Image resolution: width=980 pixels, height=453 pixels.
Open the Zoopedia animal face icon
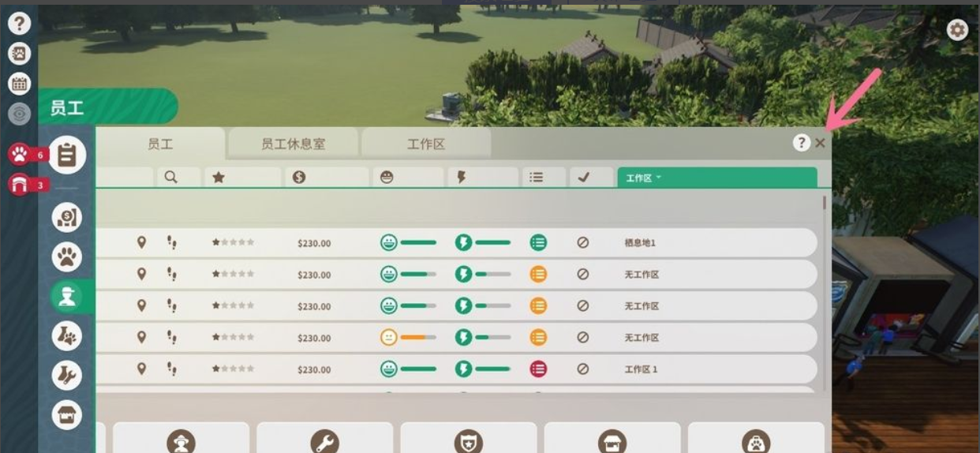(20, 54)
